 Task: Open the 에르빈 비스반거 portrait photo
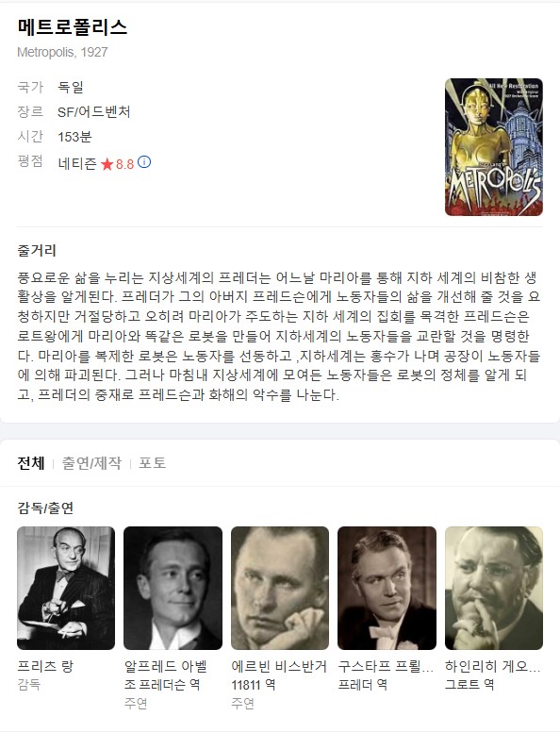point(280,588)
